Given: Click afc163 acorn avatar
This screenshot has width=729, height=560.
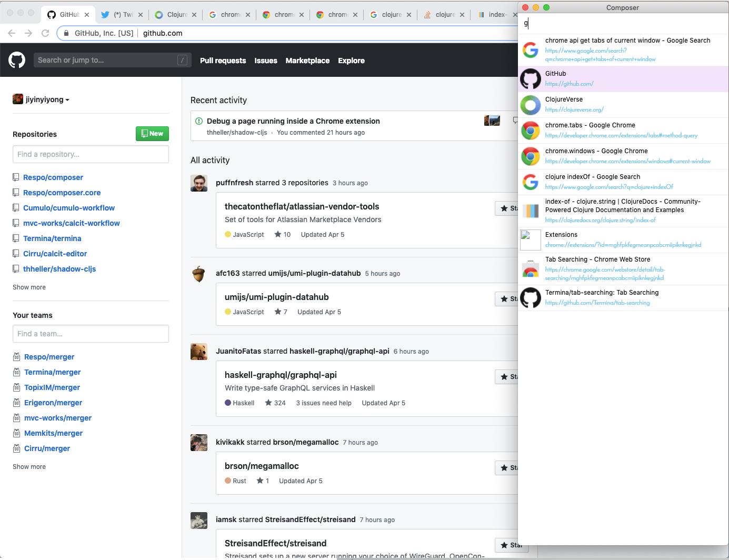Looking at the screenshot, I should coord(199,274).
